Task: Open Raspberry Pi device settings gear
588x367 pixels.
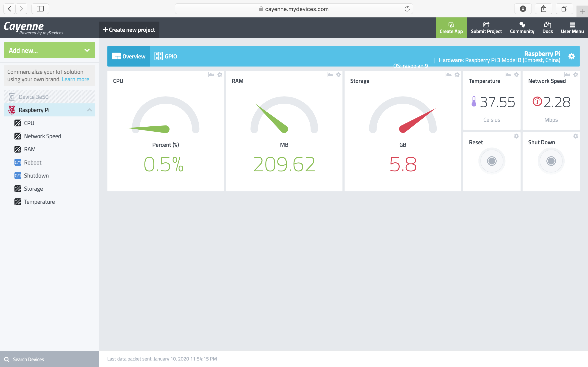Action: 571,56
